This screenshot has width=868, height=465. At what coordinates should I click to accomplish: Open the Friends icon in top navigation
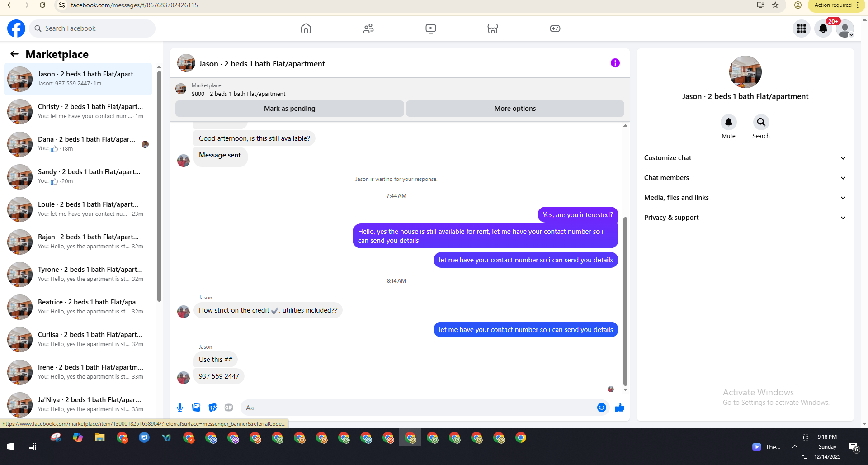(x=368, y=28)
